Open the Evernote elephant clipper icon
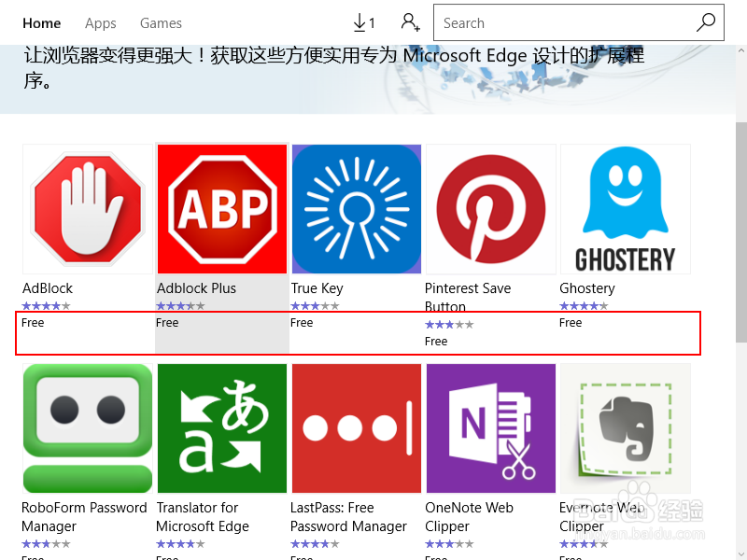747x560 pixels. pos(625,428)
